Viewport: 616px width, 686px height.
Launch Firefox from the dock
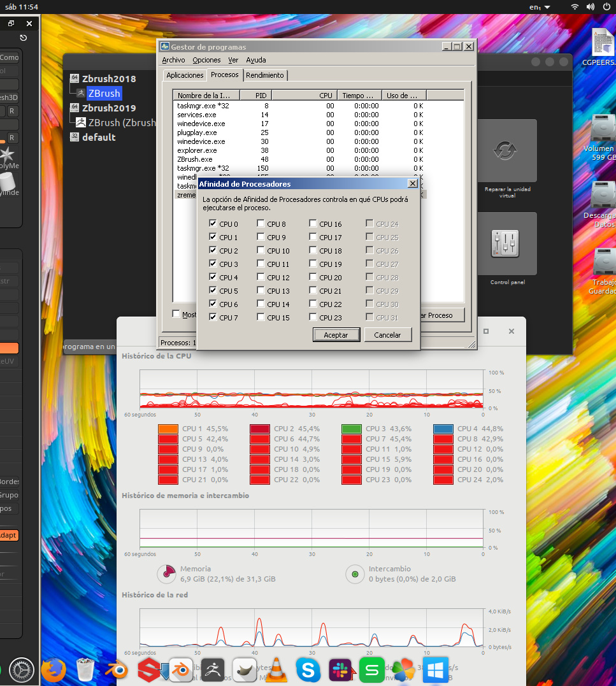coord(54,669)
